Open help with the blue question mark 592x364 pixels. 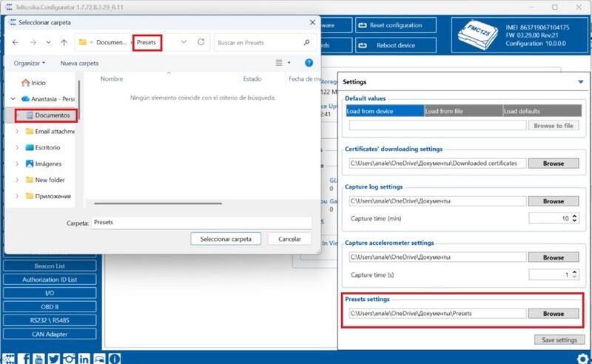[x=309, y=63]
